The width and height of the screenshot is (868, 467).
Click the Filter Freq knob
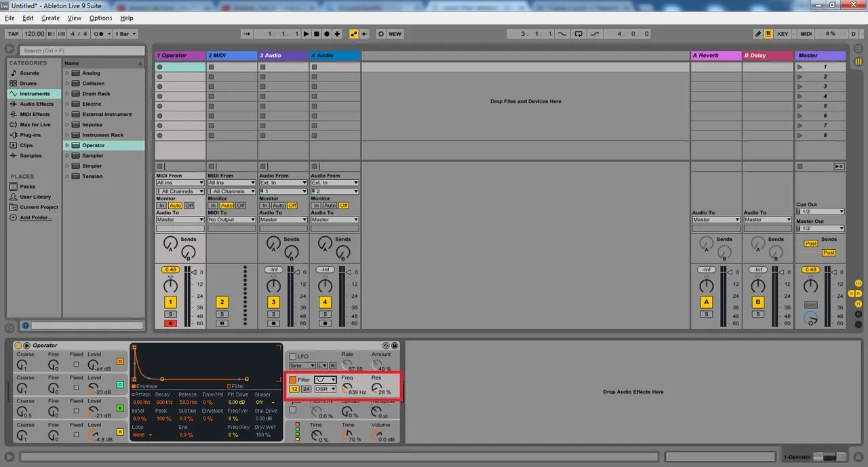tap(347, 388)
